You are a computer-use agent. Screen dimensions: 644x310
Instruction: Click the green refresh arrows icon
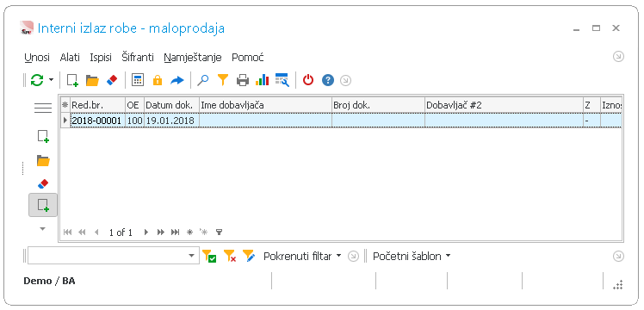pos(37,80)
